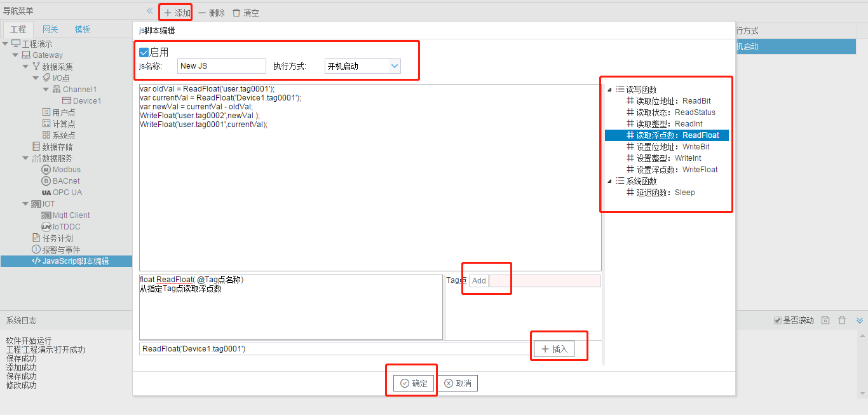Viewport: 868px width, 415px height.
Task: Click inside the JavaScript code editor
Action: click(x=370, y=177)
